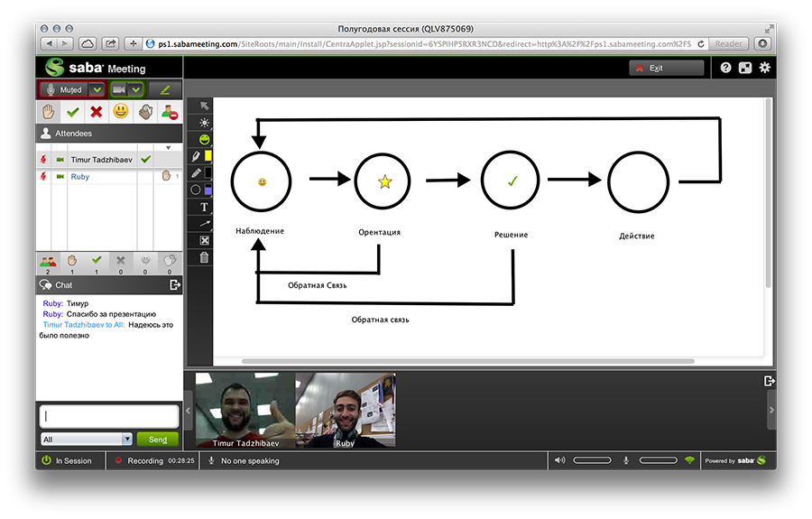Toggle the camera video button

pyautogui.click(x=119, y=89)
